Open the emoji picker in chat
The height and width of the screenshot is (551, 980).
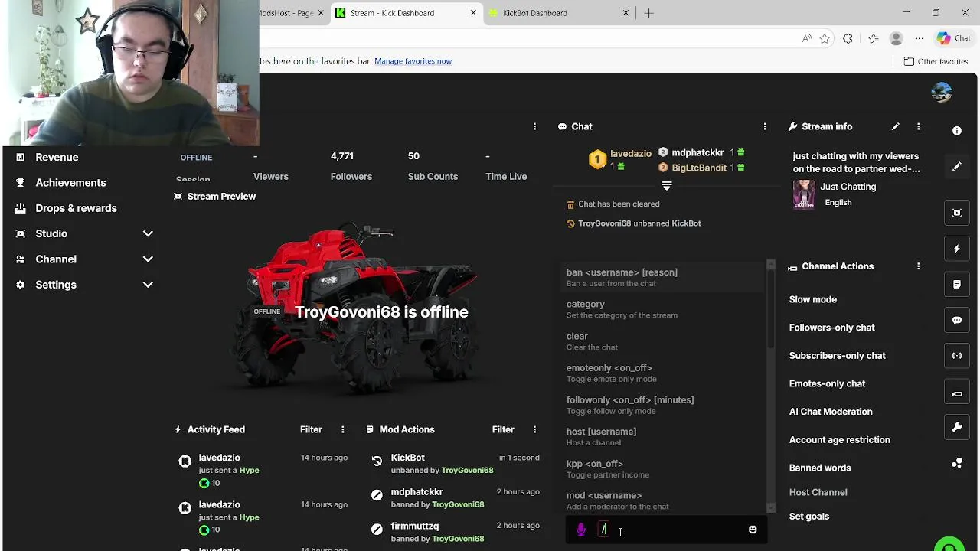pos(753,530)
